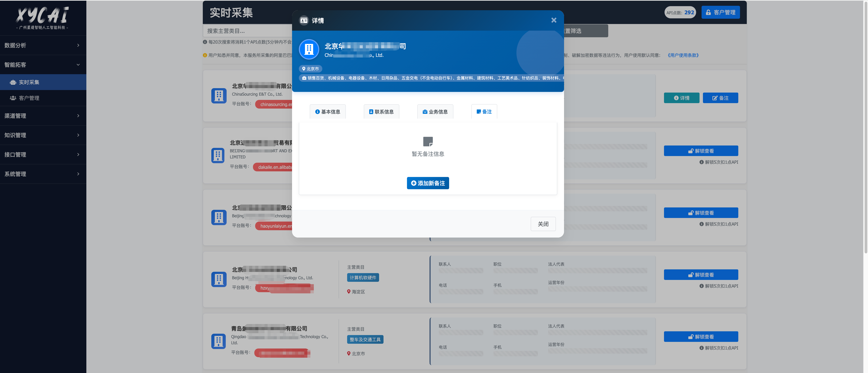Click warning icon before 用户知悉并同意 notice

(205, 55)
